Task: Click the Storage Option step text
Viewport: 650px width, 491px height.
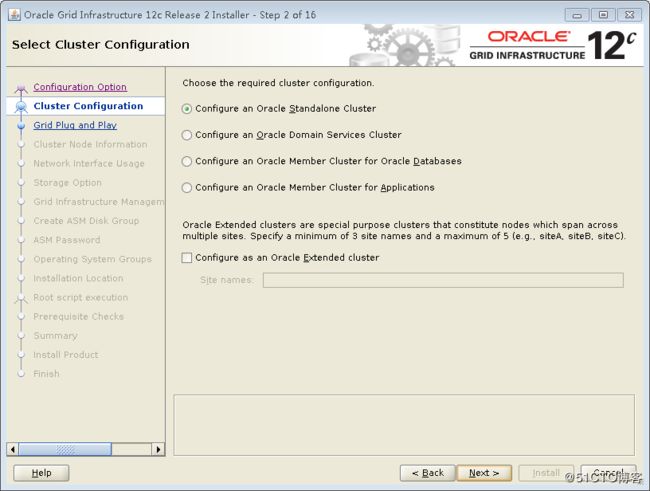Action: (68, 182)
